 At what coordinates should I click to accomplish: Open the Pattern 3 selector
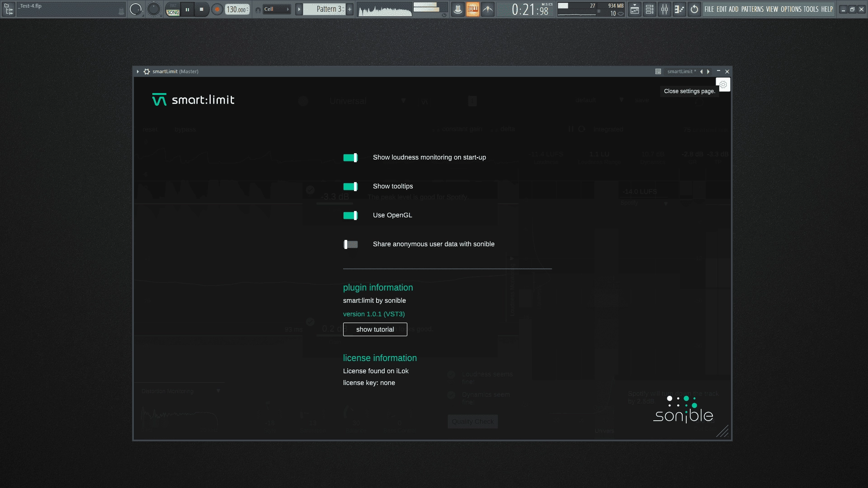click(324, 9)
